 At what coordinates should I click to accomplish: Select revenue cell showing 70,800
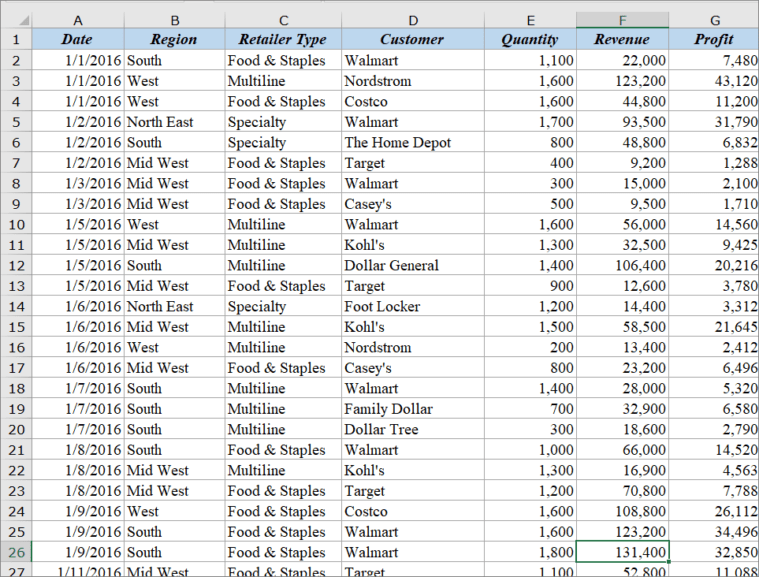point(622,490)
